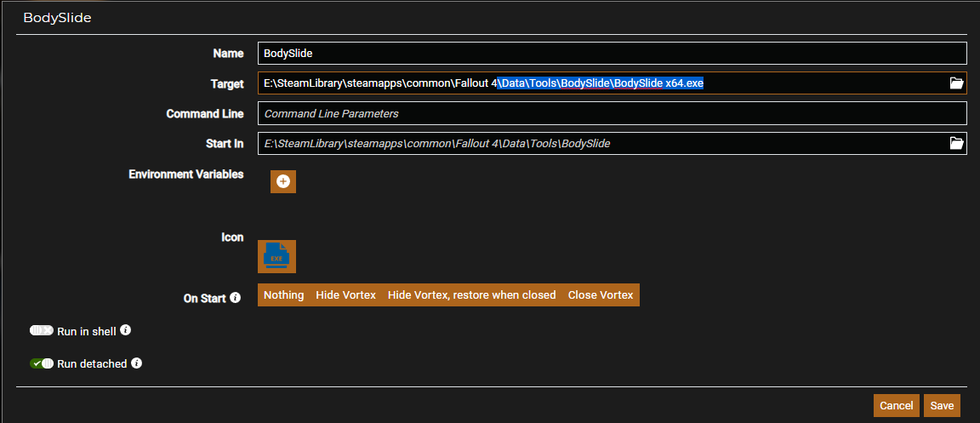Click the Command Line Parameters field
Screen dimensions: 980x423
pyautogui.click(x=612, y=113)
